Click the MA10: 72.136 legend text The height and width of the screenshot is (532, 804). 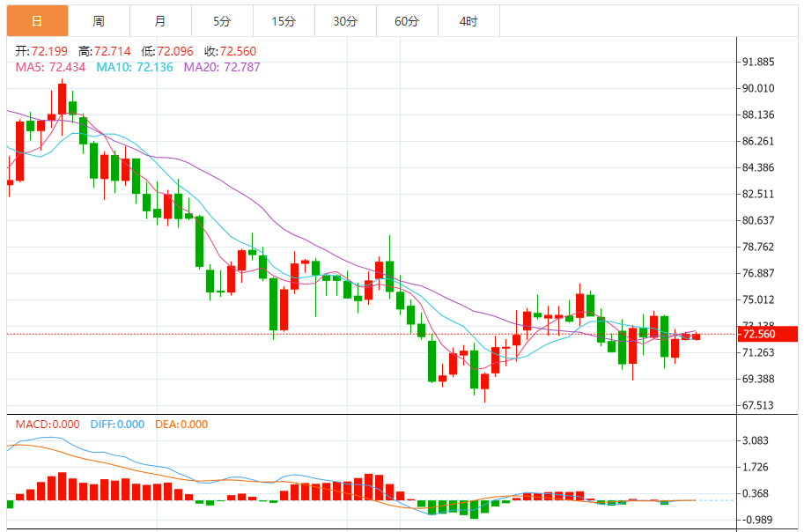(x=135, y=67)
